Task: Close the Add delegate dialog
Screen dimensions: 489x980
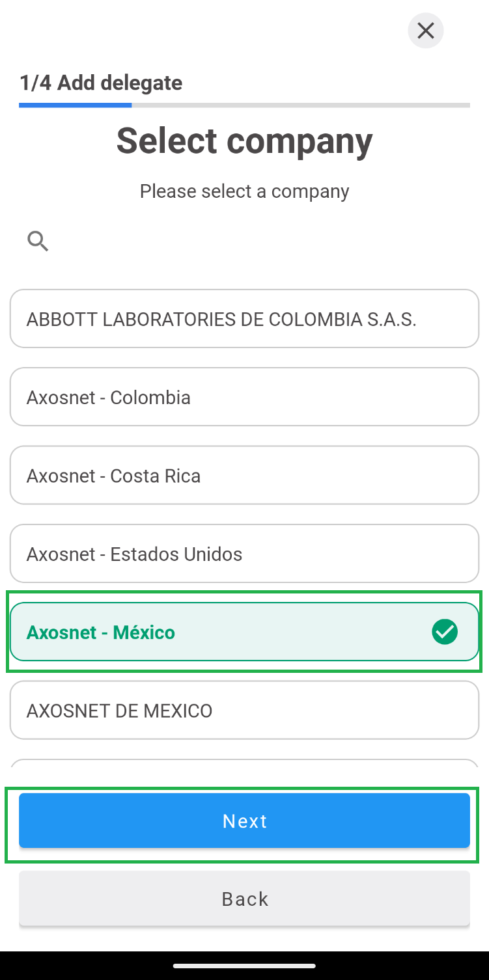Action: pos(425,31)
